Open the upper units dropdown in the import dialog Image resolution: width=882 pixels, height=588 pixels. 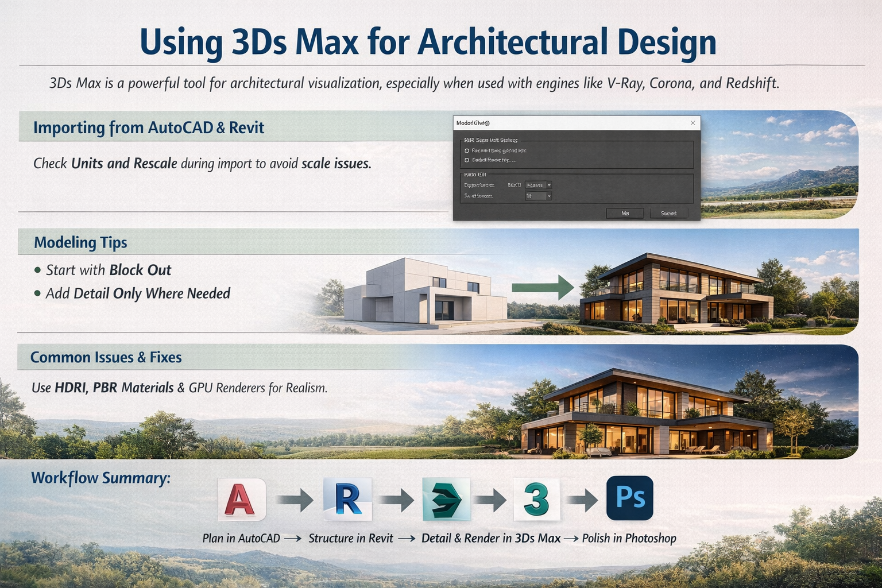(539, 185)
